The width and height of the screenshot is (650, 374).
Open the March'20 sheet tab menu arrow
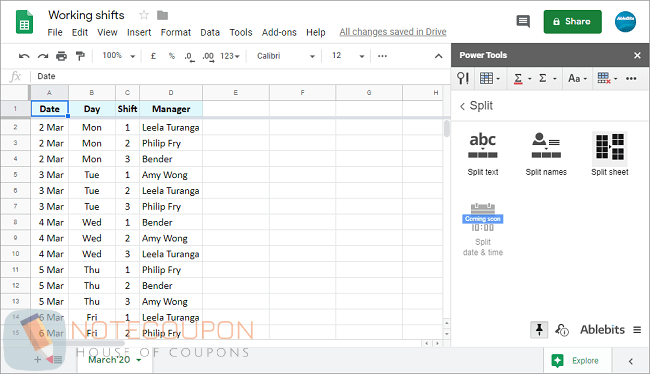click(x=139, y=360)
